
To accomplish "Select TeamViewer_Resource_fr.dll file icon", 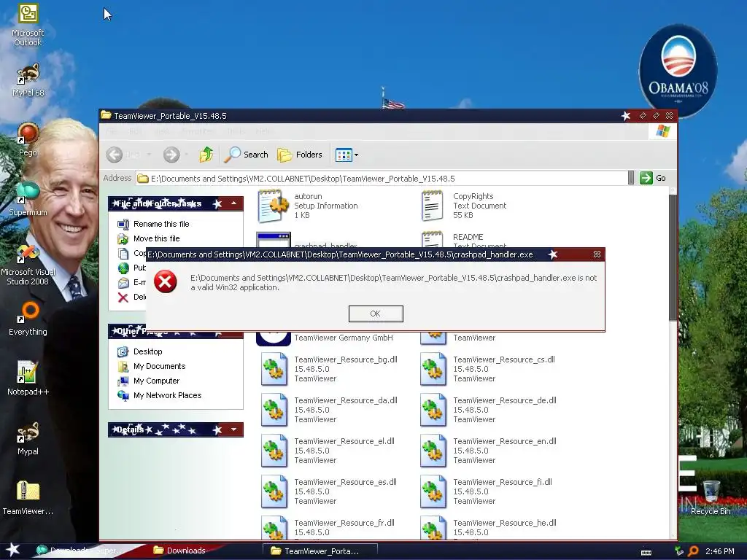I will (x=274, y=528).
